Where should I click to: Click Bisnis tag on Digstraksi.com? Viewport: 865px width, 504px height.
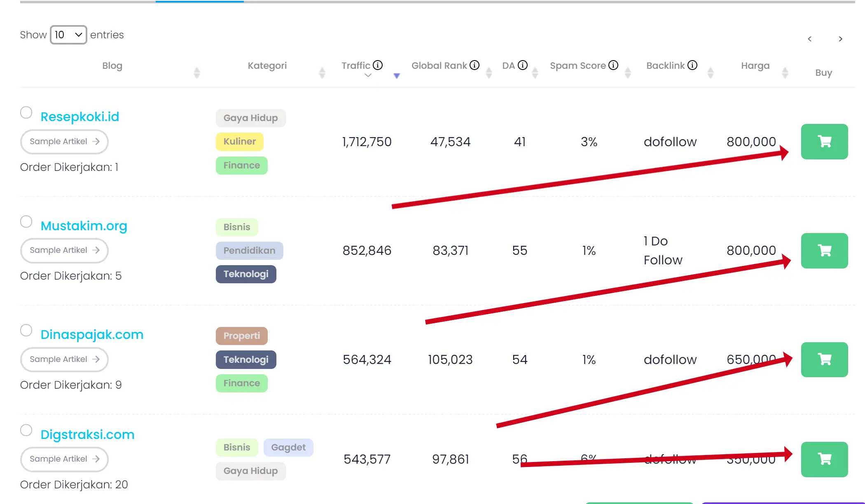tap(237, 448)
